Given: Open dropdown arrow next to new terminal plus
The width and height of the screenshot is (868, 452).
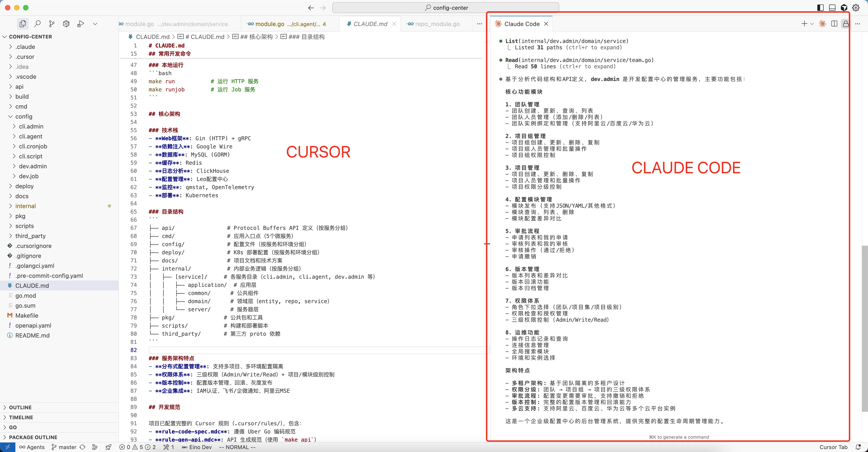Looking at the screenshot, I should click(x=812, y=24).
